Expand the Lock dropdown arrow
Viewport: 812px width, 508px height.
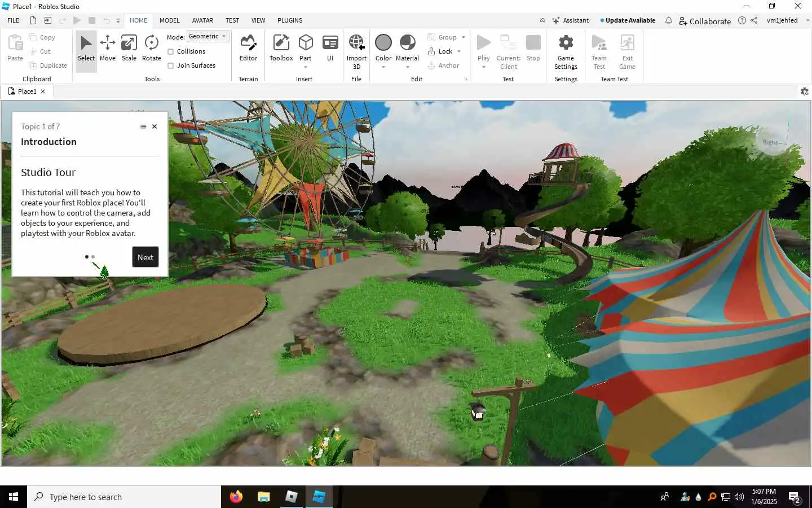pyautogui.click(x=459, y=51)
